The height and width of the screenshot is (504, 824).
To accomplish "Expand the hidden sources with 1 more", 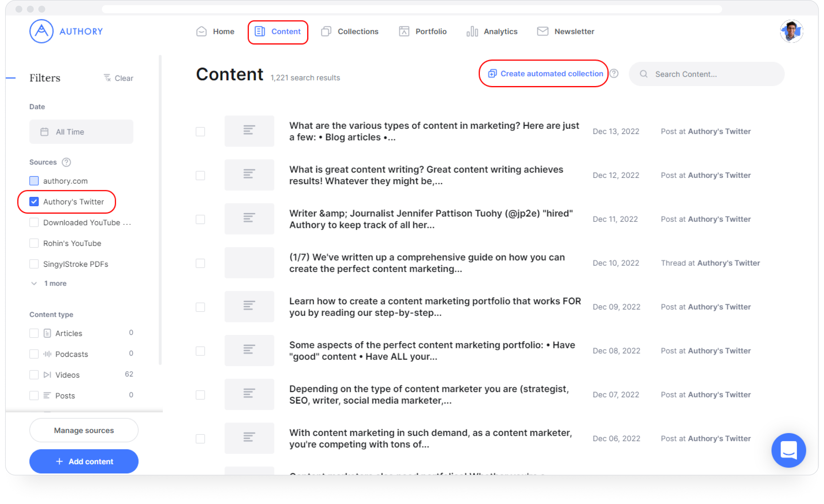I will (50, 283).
